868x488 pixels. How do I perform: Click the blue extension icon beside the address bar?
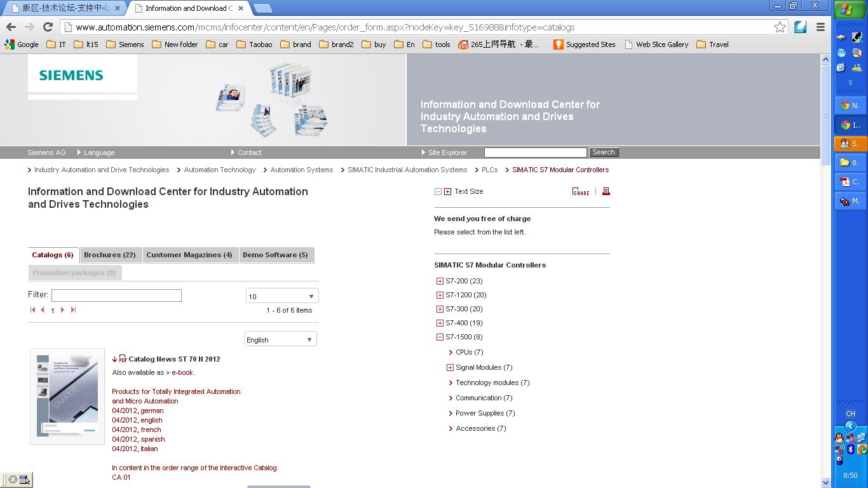coord(801,27)
